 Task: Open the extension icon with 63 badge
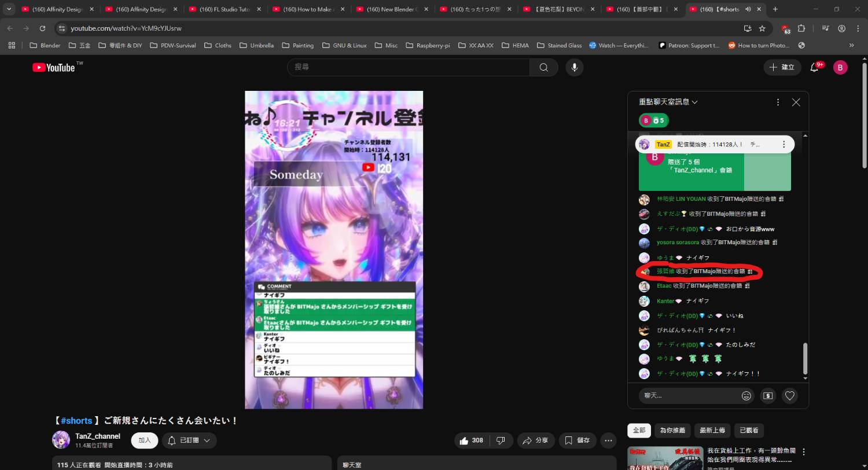[x=785, y=28]
